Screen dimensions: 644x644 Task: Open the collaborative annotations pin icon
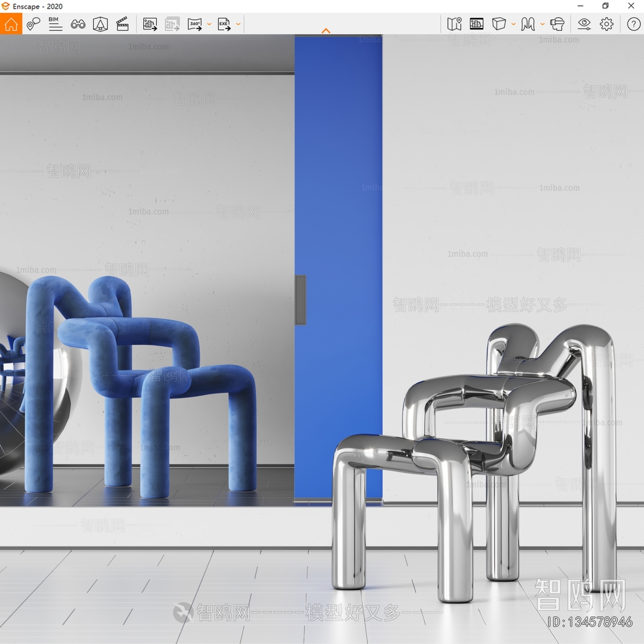(33, 24)
